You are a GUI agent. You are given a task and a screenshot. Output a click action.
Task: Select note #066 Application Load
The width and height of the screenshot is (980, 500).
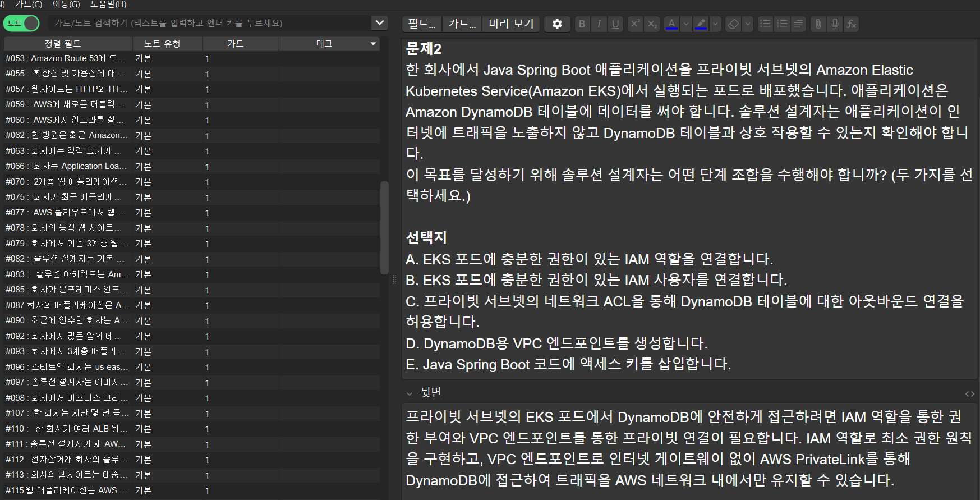191,166
